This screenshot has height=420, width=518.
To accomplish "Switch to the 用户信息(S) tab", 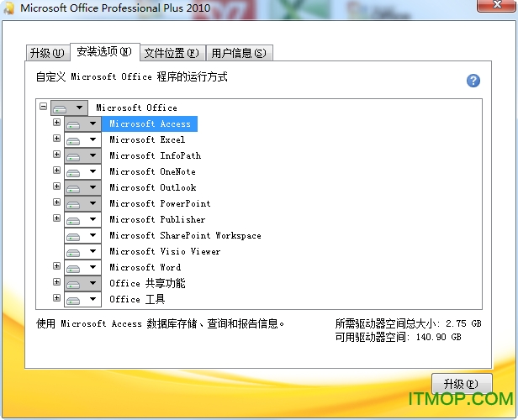I will point(239,53).
